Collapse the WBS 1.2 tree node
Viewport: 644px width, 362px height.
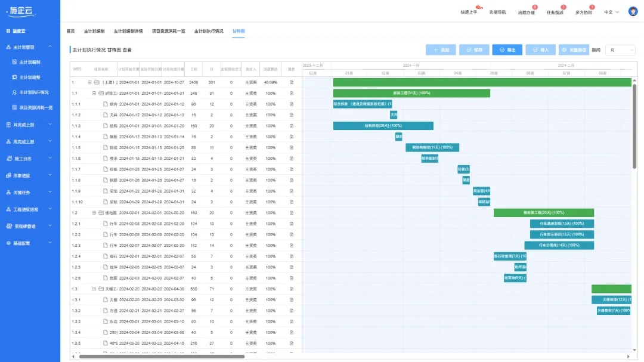point(94,213)
